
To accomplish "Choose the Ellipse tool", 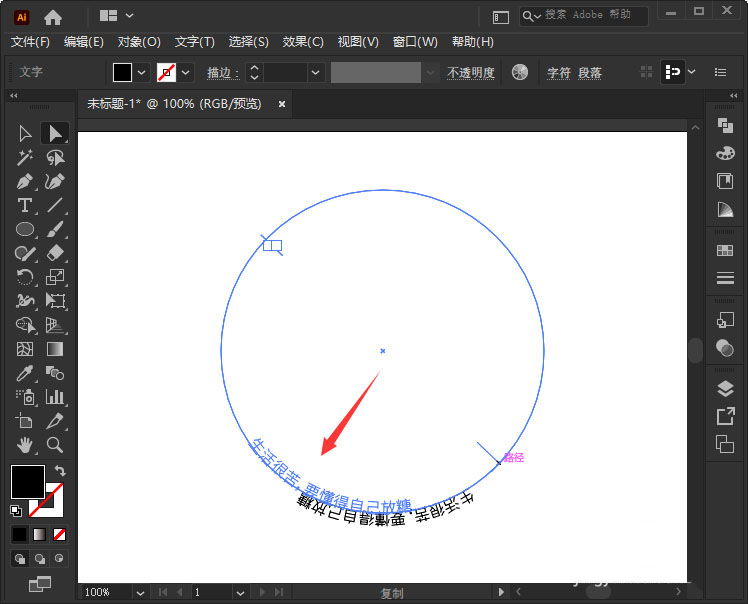I will [x=26, y=229].
